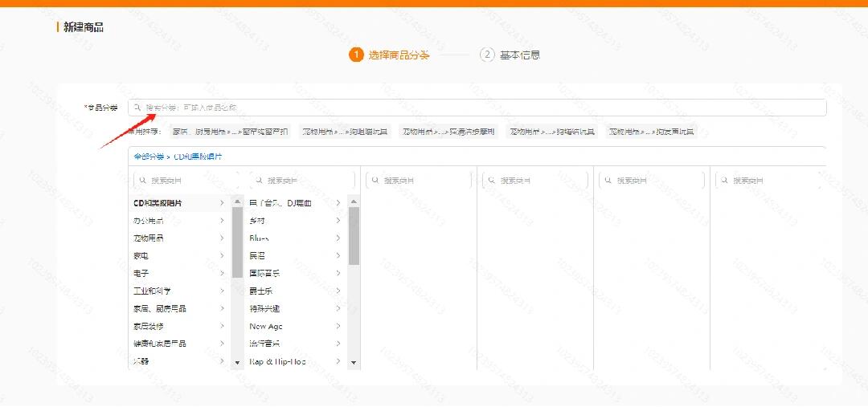
Task: Click the 全部分类 breadcrumb link
Action: [x=149, y=157]
